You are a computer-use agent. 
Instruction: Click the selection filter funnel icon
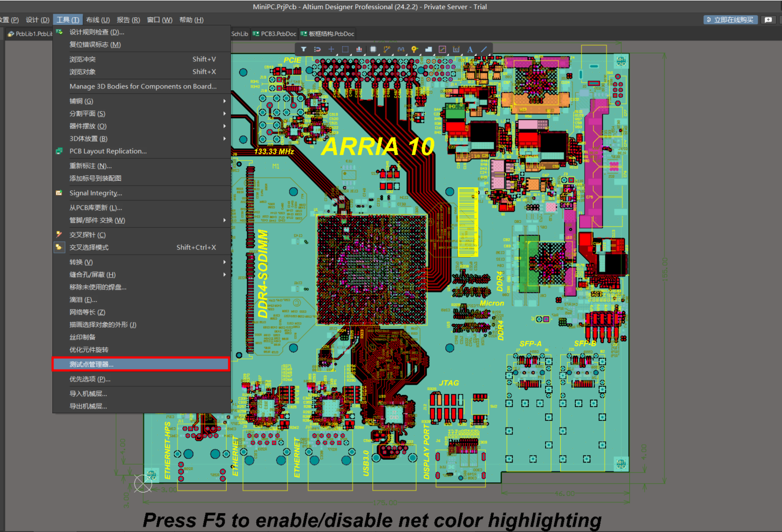(304, 49)
